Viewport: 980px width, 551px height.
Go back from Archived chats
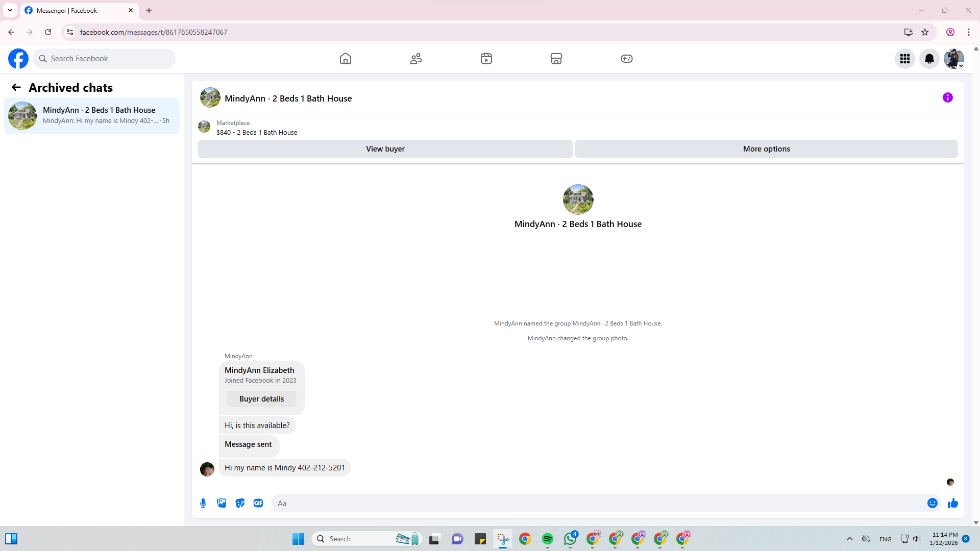16,87
